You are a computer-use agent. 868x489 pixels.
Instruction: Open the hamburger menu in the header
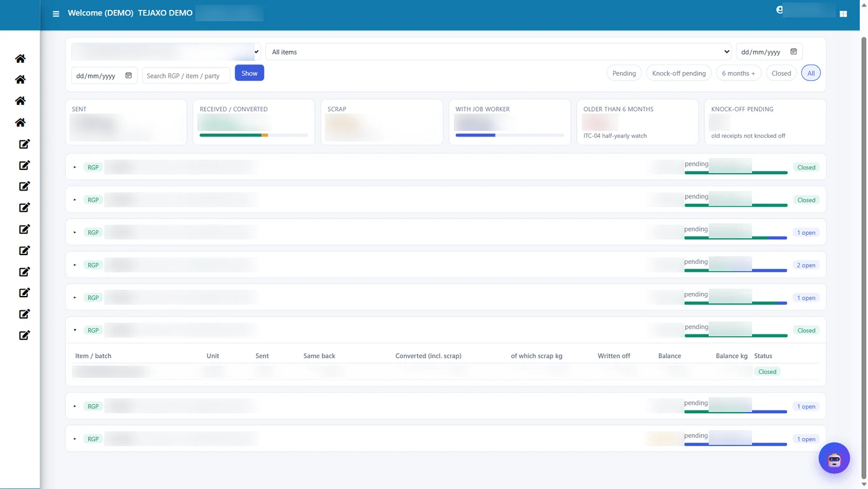pyautogui.click(x=56, y=14)
